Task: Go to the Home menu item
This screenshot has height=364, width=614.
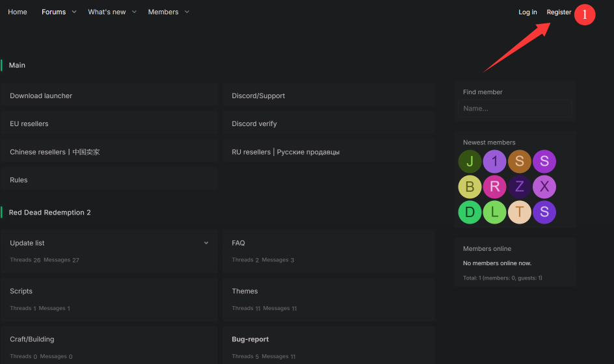Action: pyautogui.click(x=18, y=12)
